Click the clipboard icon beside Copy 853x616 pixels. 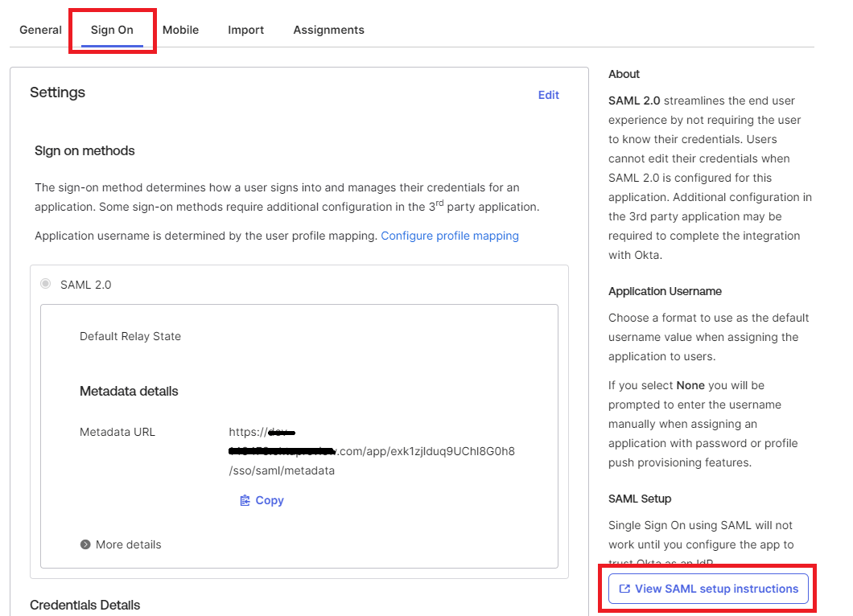click(245, 500)
